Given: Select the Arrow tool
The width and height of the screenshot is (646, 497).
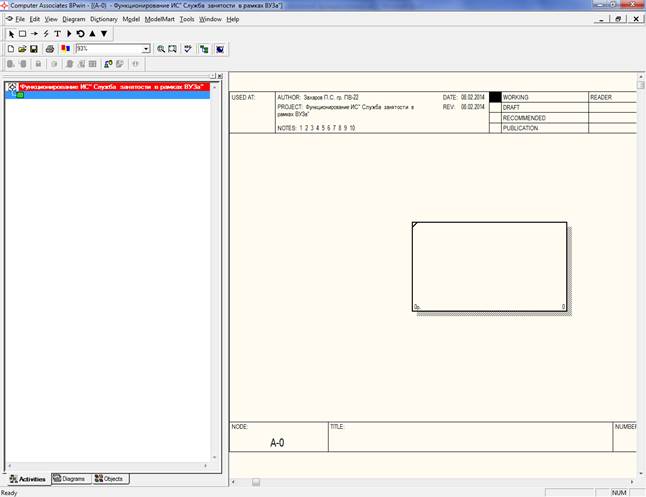Looking at the screenshot, I should (34, 34).
